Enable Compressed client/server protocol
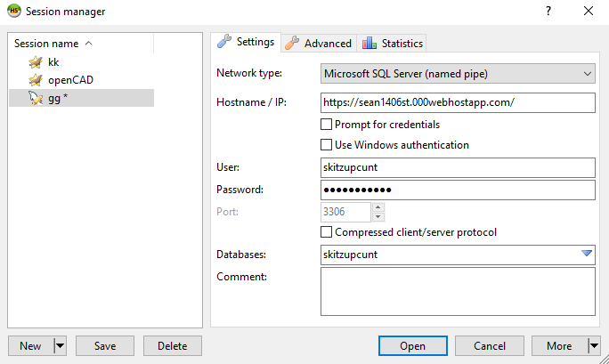609x364 pixels. tap(326, 232)
